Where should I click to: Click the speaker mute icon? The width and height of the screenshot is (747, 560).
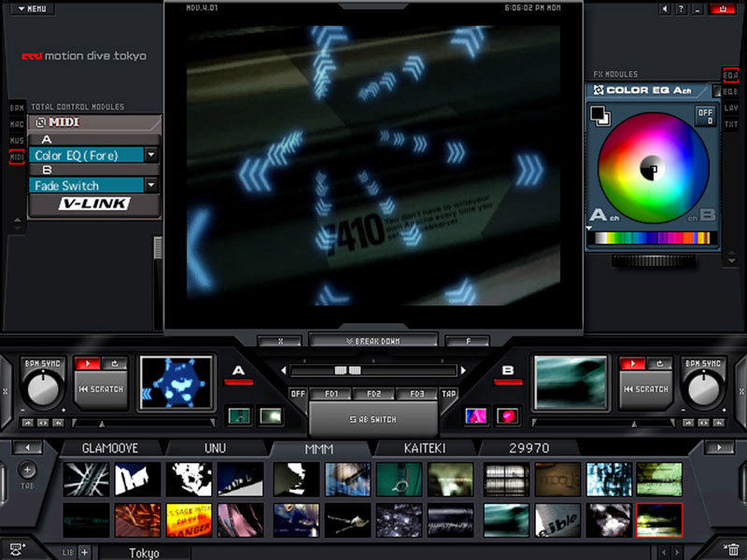(x=665, y=8)
